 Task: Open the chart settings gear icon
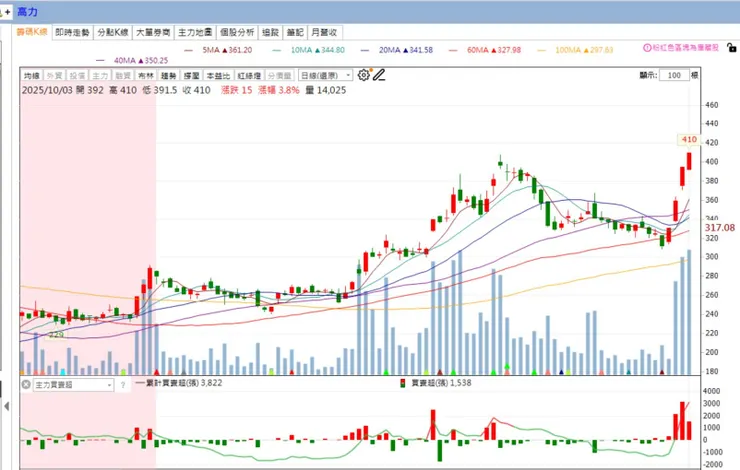tap(363, 75)
